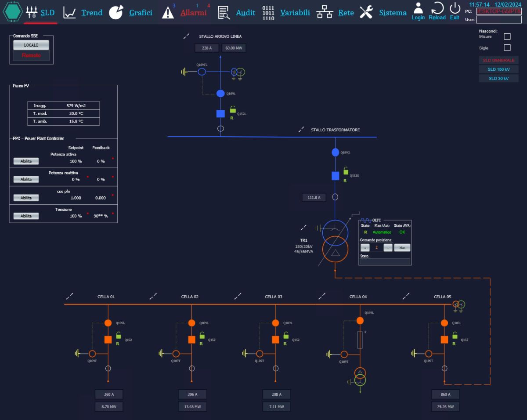Screen dimensions: 527x420
Task: Click the auxiliary transformer symbol in Cella 04
Action: pos(360,377)
